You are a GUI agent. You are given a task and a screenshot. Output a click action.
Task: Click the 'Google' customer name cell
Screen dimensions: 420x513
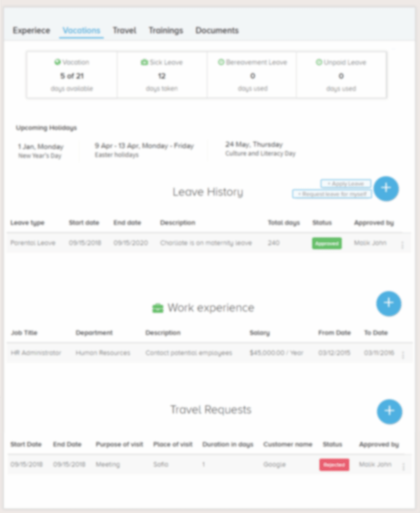274,465
